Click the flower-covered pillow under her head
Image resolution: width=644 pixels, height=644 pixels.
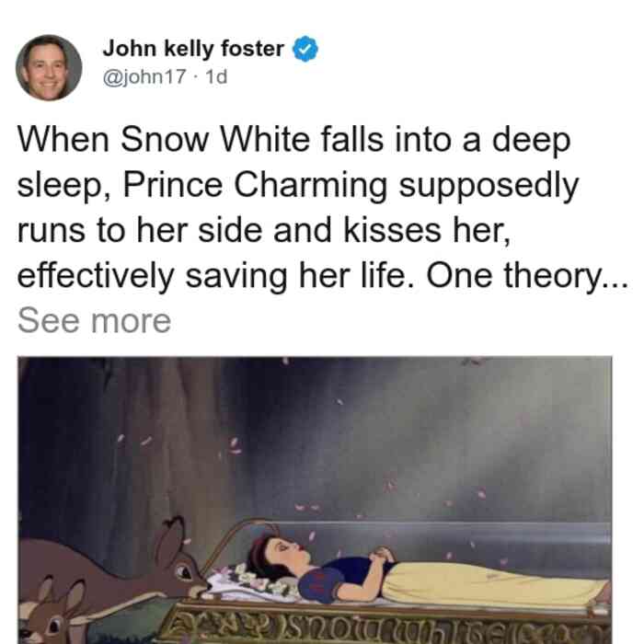(x=253, y=583)
